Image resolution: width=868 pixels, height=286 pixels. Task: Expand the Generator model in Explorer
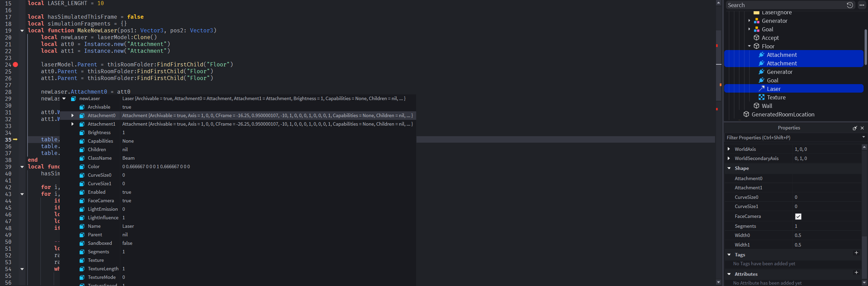point(749,20)
